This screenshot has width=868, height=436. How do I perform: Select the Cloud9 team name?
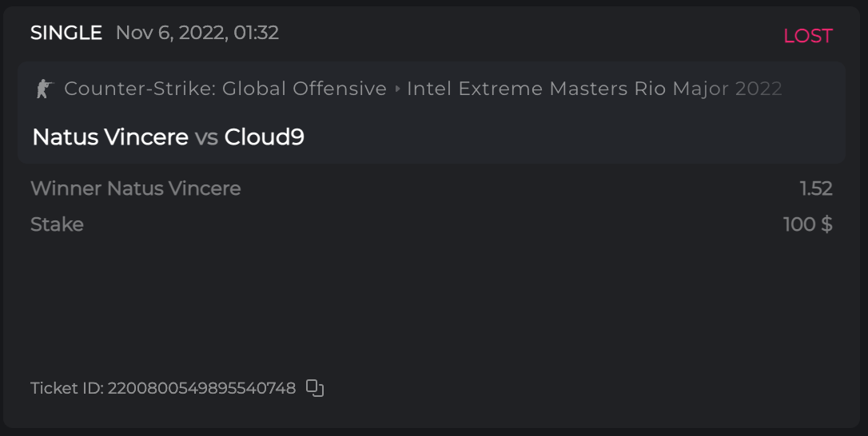click(264, 137)
